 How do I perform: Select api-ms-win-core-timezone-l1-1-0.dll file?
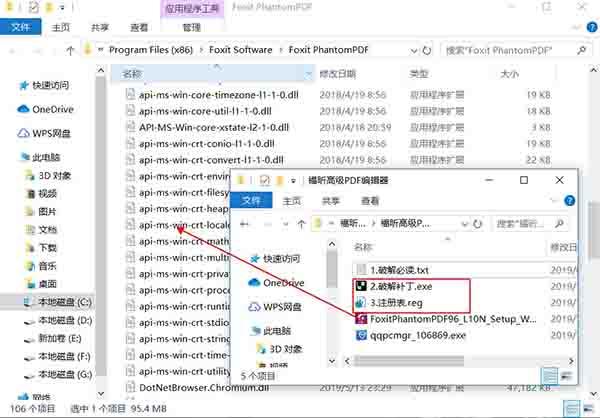coord(218,95)
